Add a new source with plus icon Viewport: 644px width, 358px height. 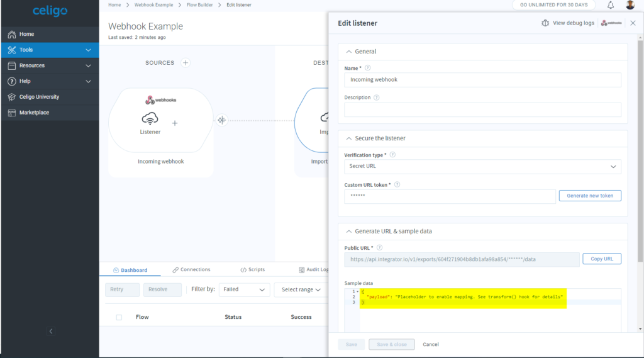(186, 63)
